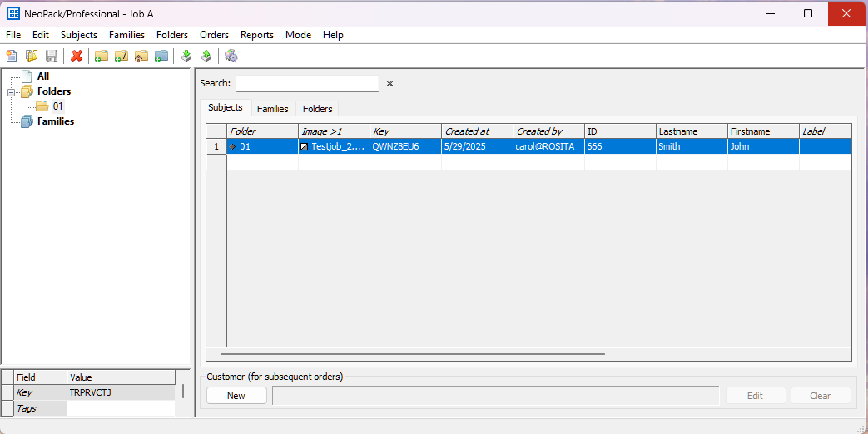This screenshot has width=868, height=434.
Task: Open the Edit menu
Action: [41, 35]
